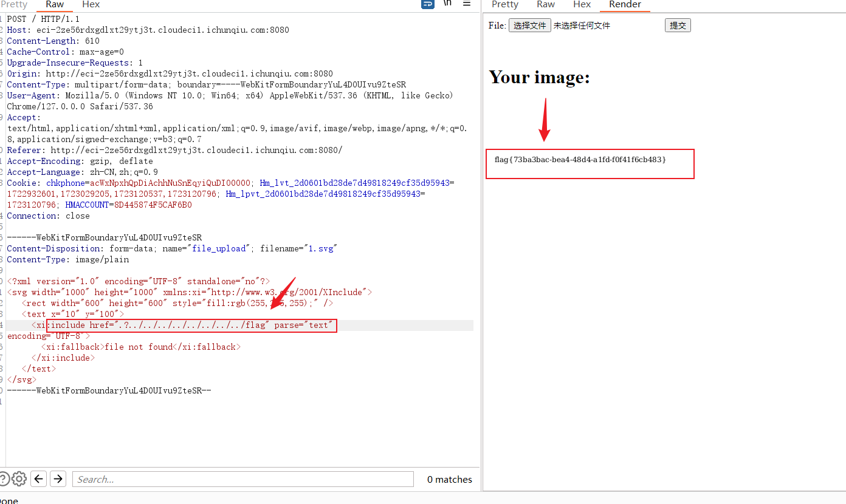
Task: Switch request view to Hex tab
Action: (x=91, y=4)
